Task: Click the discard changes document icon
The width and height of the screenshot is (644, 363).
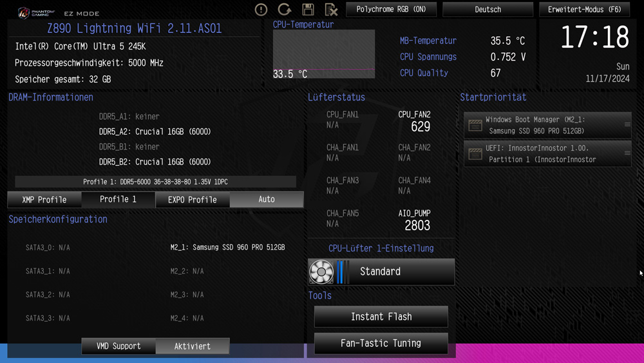Action: pyautogui.click(x=331, y=10)
